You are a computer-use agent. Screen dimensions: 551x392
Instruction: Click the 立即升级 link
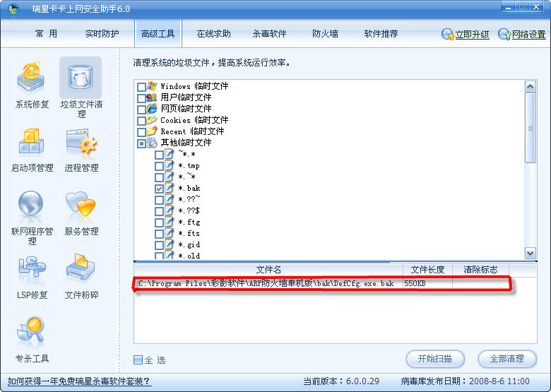point(473,35)
